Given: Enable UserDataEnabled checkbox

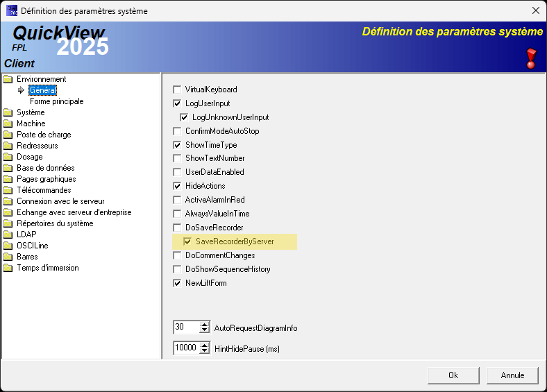Looking at the screenshot, I should pos(177,172).
